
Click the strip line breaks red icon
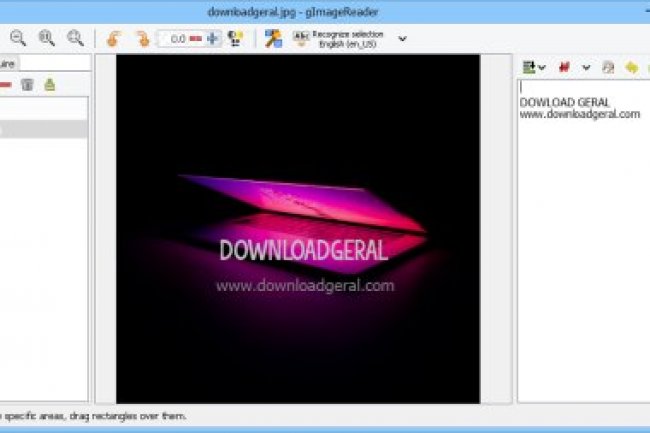(x=564, y=67)
